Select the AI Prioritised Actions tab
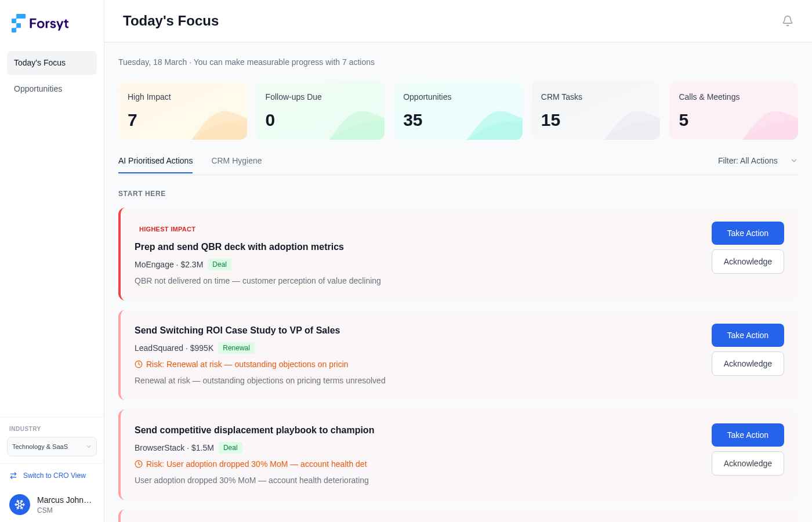The image size is (812, 522). [155, 161]
